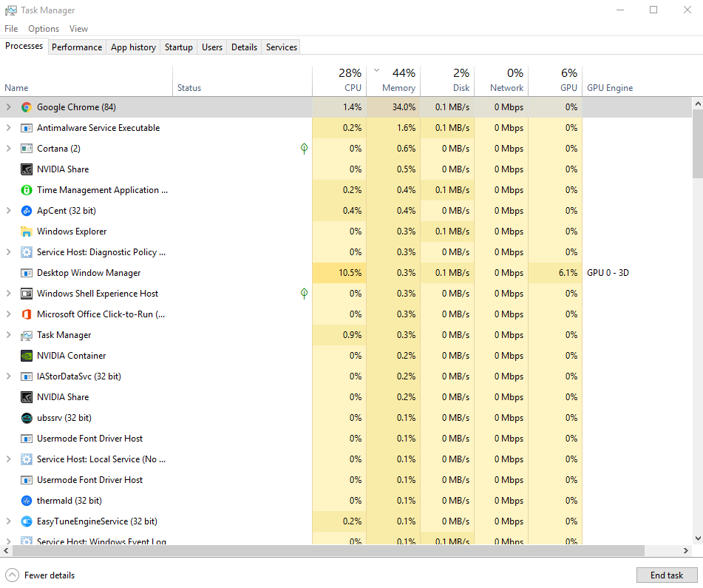Click the thermald (32 bit) icon
This screenshot has width=703, height=588.
[27, 501]
